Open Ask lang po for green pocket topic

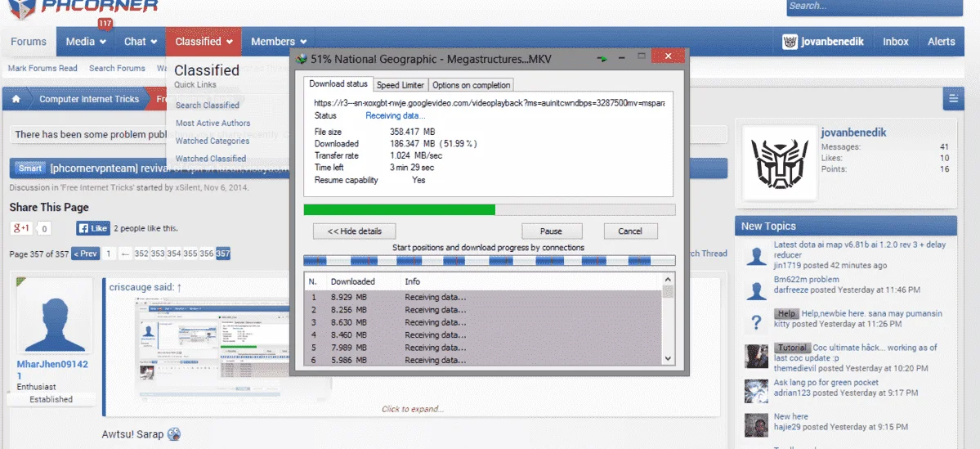(826, 382)
